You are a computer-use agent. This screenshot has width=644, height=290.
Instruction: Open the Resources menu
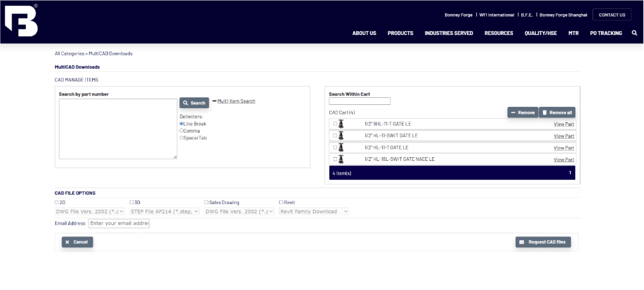pyautogui.click(x=498, y=33)
